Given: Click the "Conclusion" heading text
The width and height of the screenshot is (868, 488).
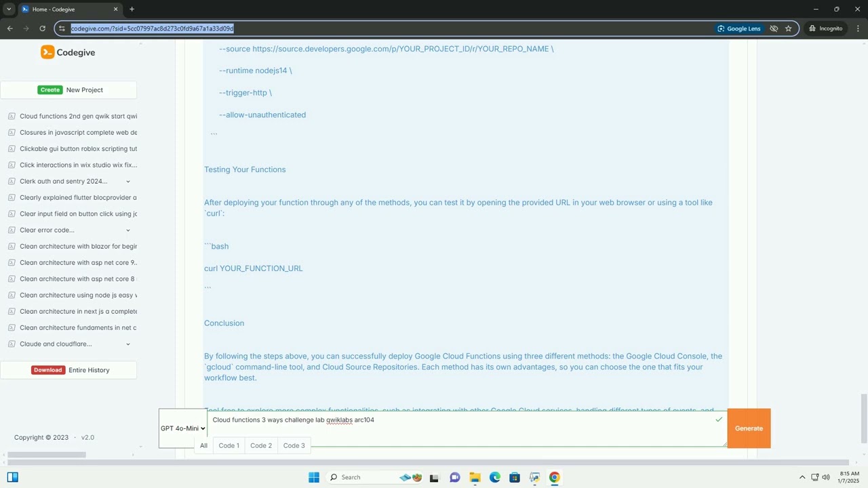Looking at the screenshot, I should 224,323.
